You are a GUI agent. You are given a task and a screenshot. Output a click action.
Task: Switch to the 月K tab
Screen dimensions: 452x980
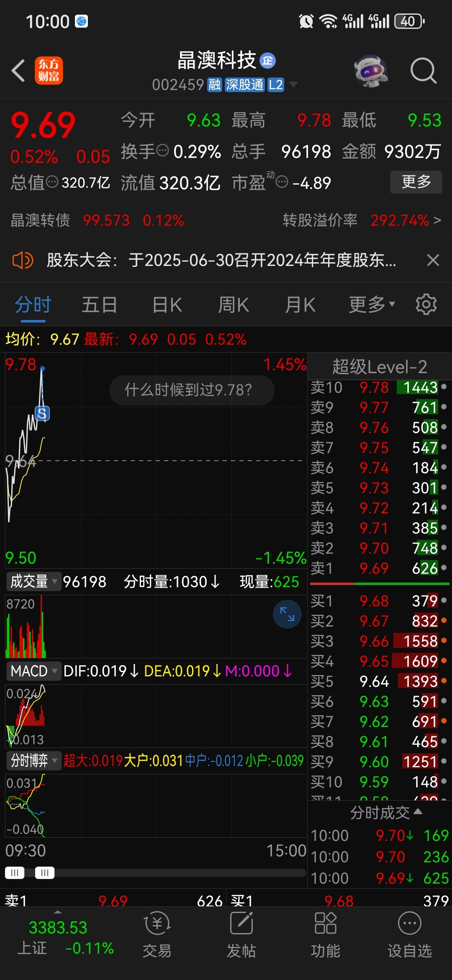pyautogui.click(x=300, y=305)
